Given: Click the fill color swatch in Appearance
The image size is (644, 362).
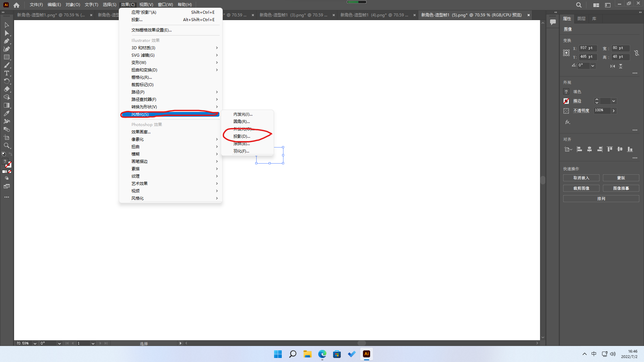Looking at the screenshot, I should point(566,92).
